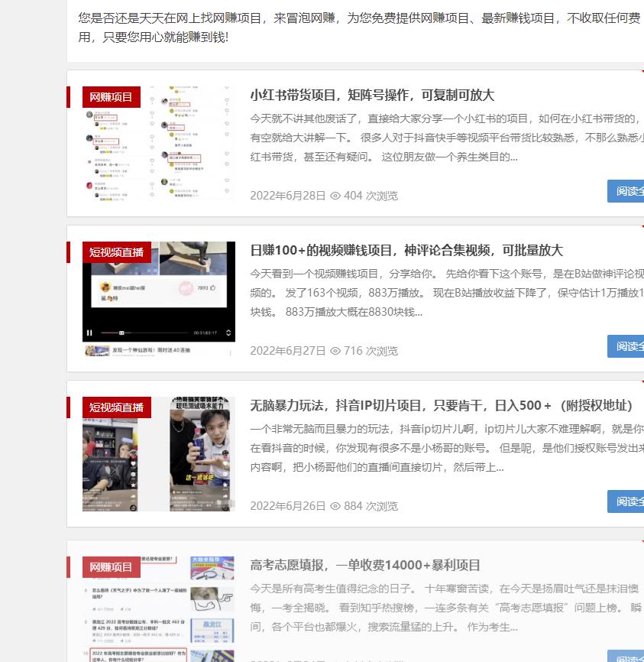Image resolution: width=644 pixels, height=662 pixels.
Task: Click the fullscreen arrows icon in the video thumbnail
Action: [x=228, y=331]
